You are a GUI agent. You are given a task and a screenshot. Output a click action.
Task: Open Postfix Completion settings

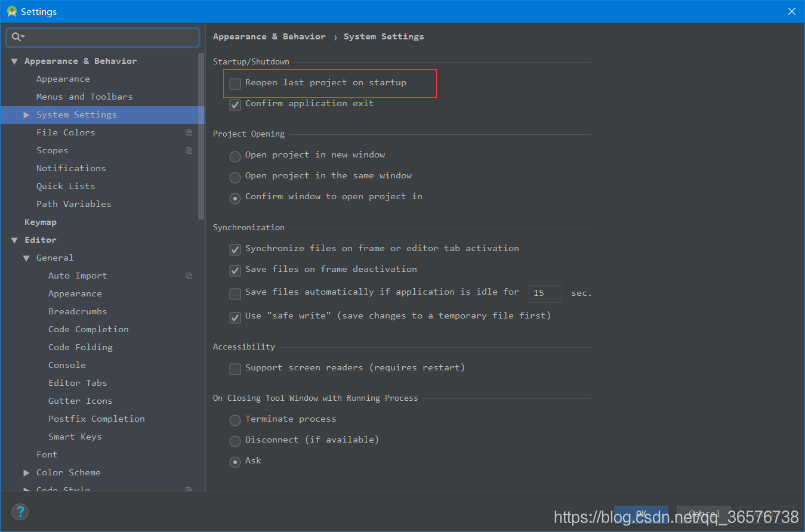(x=97, y=419)
